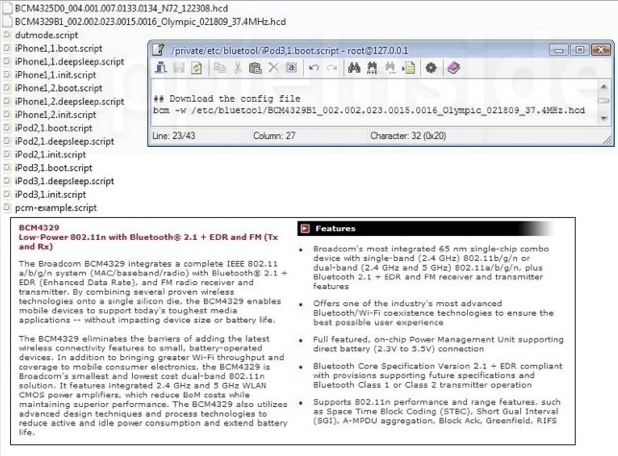The width and height of the screenshot is (618, 456).
Task: Click the 'bcm -w /etc/bluetool' command line
Action: tap(369, 110)
